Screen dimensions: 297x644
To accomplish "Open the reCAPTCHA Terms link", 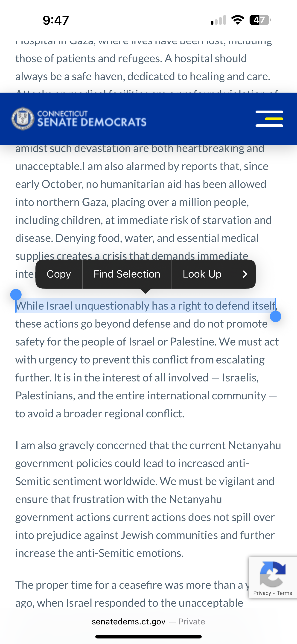I will [284, 593].
